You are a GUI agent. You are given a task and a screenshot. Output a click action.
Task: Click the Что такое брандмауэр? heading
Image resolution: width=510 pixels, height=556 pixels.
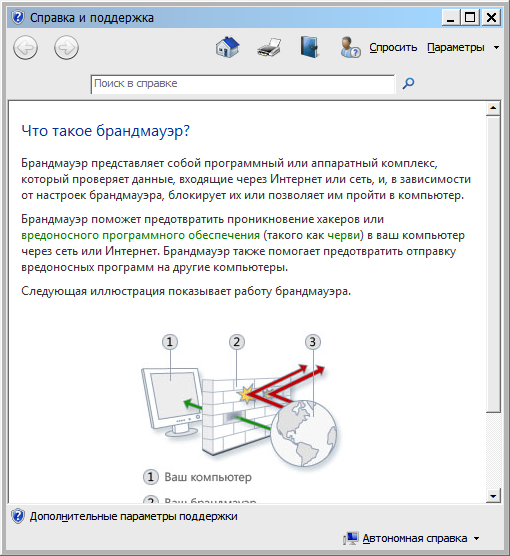click(105, 131)
